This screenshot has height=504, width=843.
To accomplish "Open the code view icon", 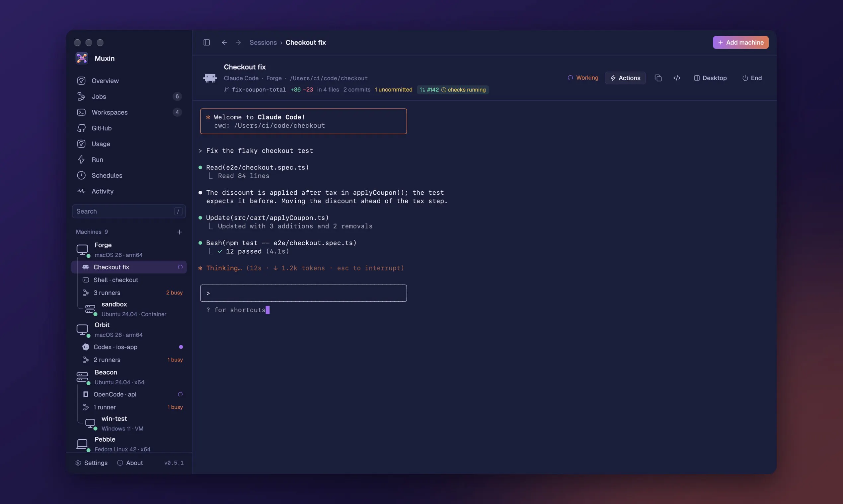I will (677, 78).
